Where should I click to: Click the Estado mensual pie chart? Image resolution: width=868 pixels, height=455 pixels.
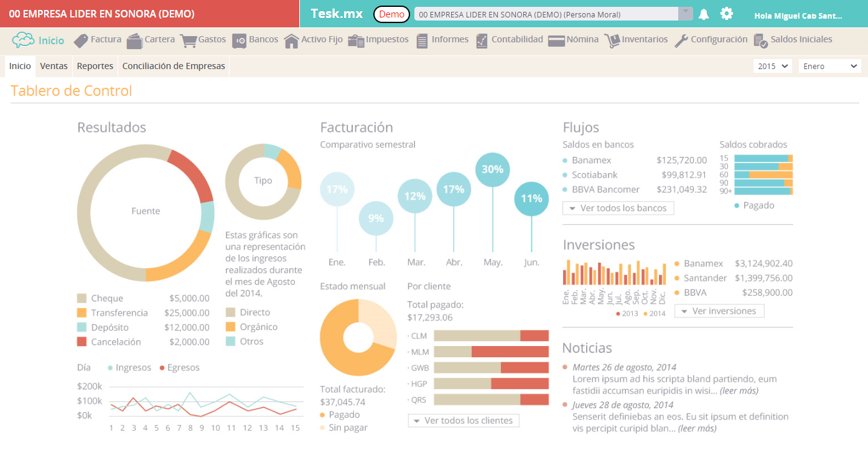358,338
